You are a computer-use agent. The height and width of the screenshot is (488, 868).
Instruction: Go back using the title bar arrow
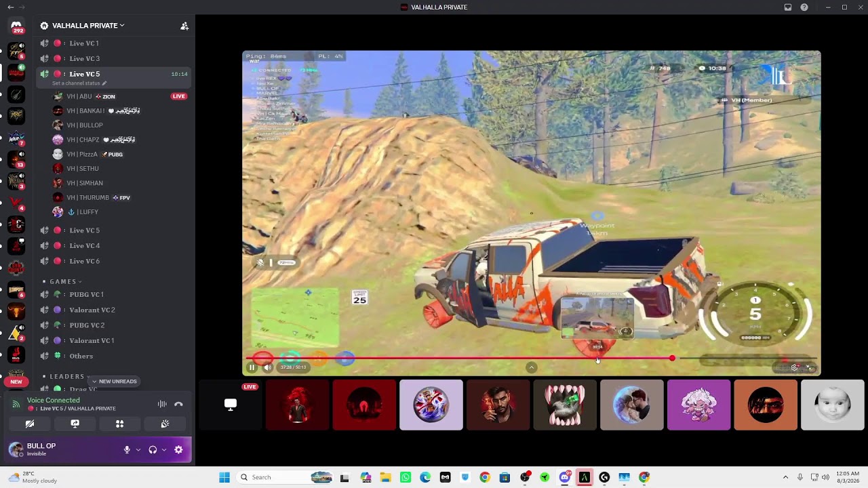pyautogui.click(x=10, y=7)
